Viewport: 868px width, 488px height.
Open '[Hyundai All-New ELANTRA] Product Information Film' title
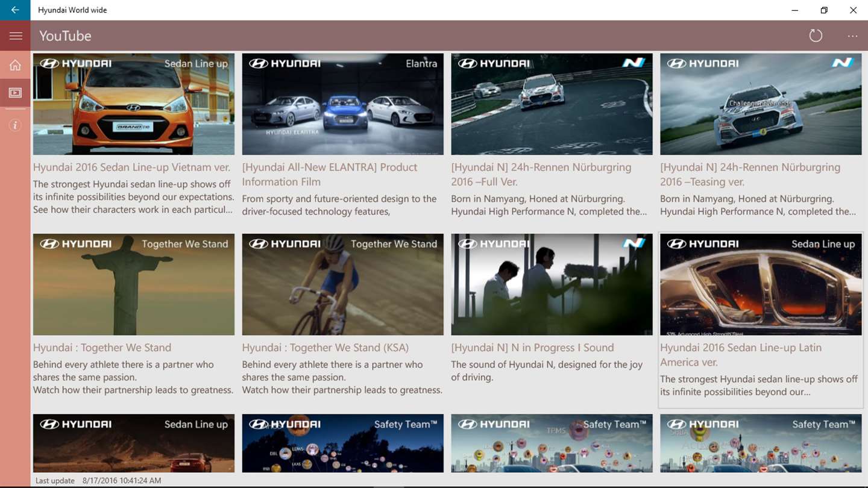coord(330,175)
